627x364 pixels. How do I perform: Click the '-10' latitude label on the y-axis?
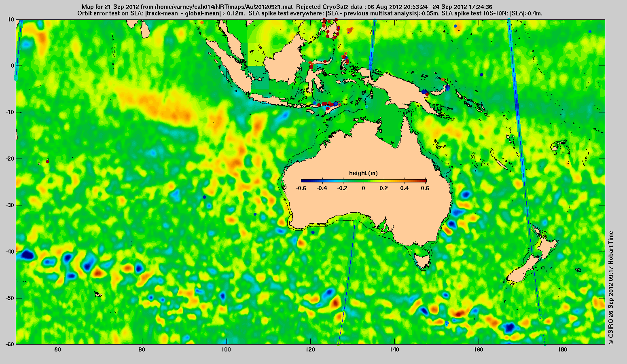(10, 112)
